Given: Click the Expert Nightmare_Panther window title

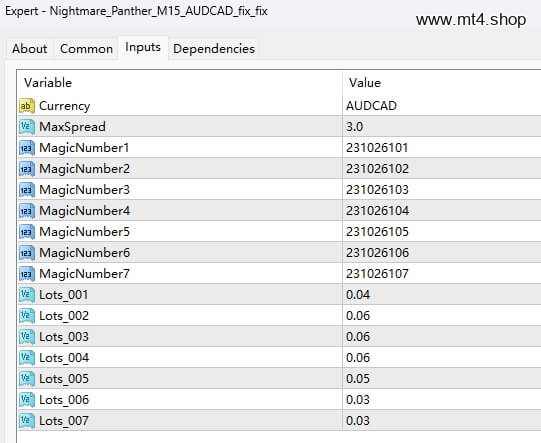Looking at the screenshot, I should 136,11.
